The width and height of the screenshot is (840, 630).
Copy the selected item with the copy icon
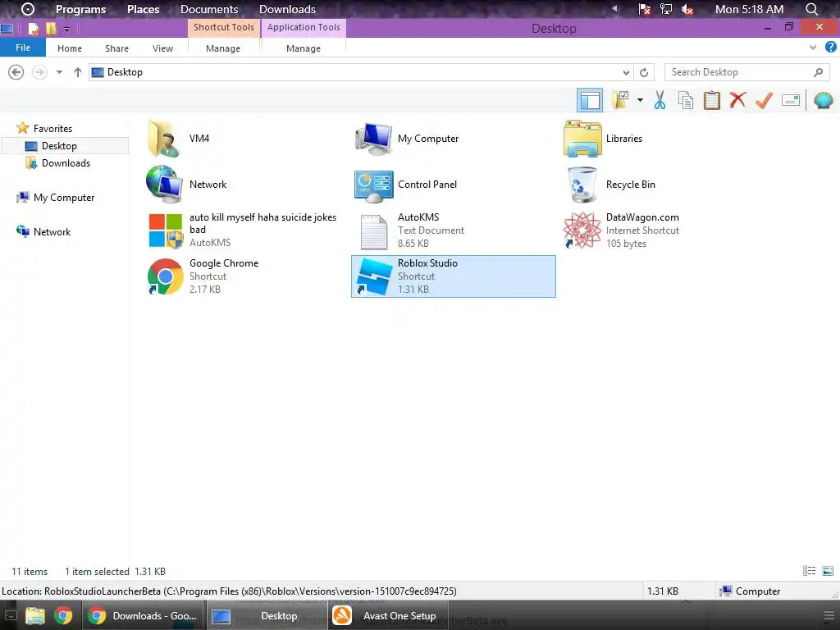[x=685, y=100]
